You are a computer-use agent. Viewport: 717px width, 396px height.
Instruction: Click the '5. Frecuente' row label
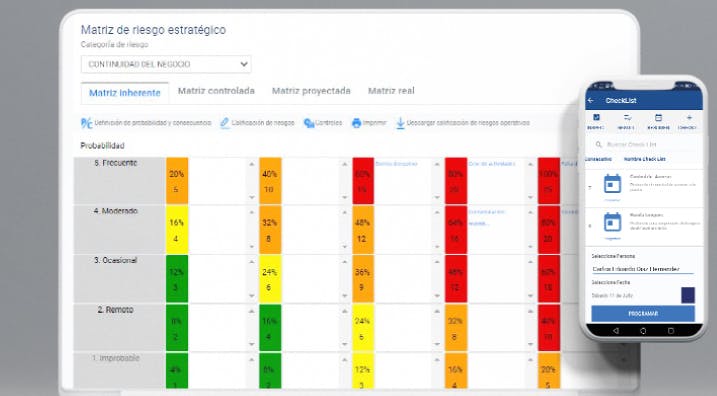[x=116, y=163]
